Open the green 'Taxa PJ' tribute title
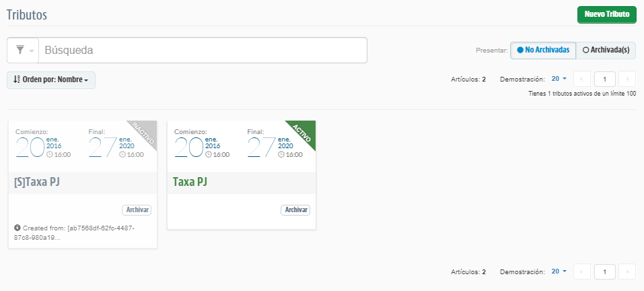 [x=190, y=183]
